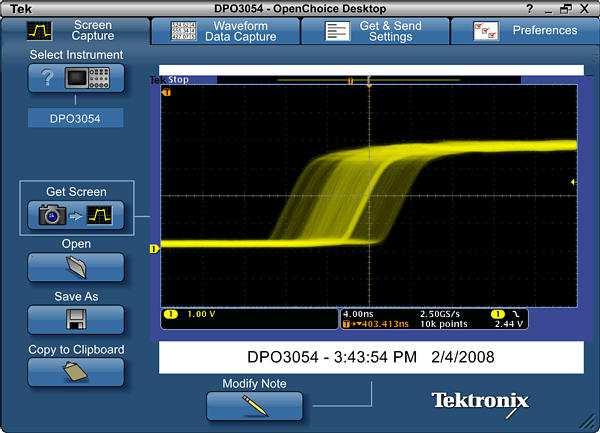The image size is (600, 433).
Task: Click the Stop acquisition status text
Action: tap(179, 80)
